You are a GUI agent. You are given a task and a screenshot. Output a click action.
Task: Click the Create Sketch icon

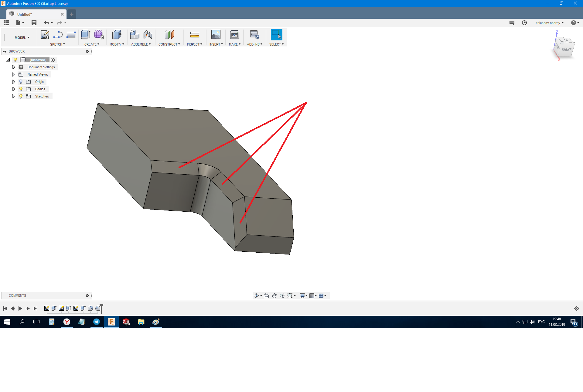(x=45, y=35)
